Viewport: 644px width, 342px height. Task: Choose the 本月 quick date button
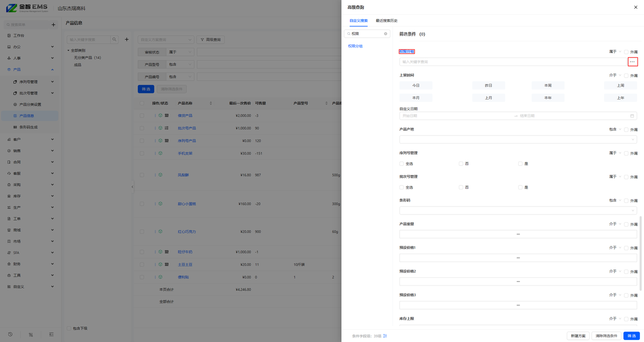point(416,98)
